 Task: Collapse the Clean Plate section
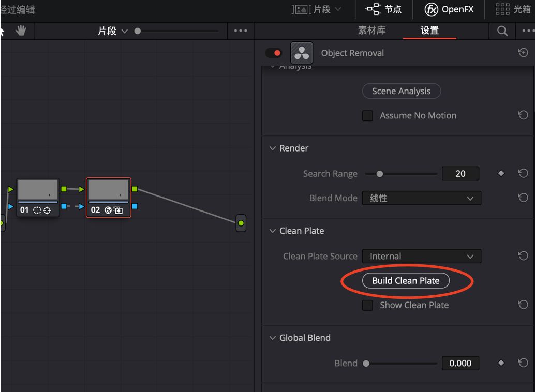tap(272, 231)
